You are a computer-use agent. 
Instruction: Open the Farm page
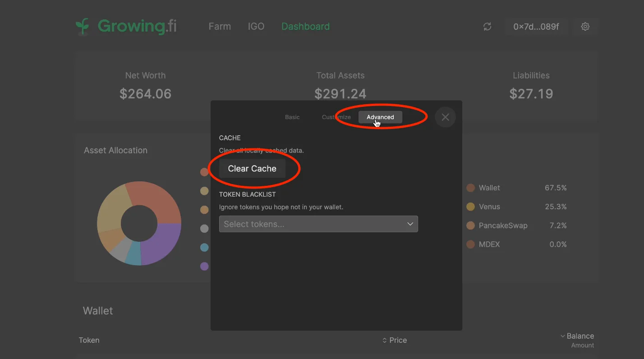(220, 27)
